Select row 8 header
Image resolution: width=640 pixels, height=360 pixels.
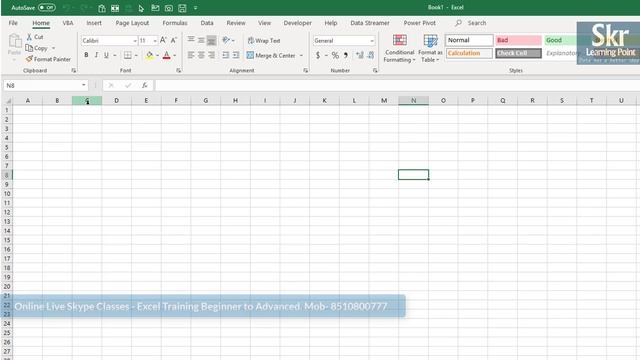pos(7,175)
